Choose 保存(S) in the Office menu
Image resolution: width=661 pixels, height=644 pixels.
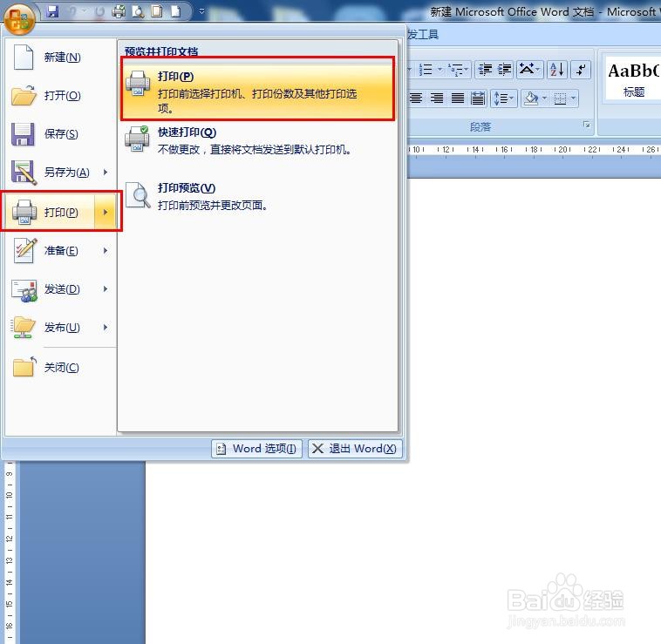[60, 134]
